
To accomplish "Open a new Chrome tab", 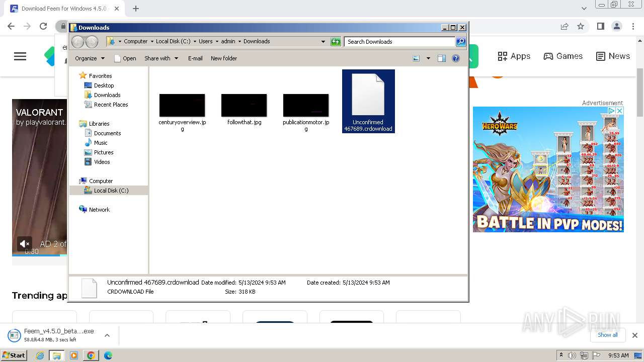I will [x=136, y=9].
